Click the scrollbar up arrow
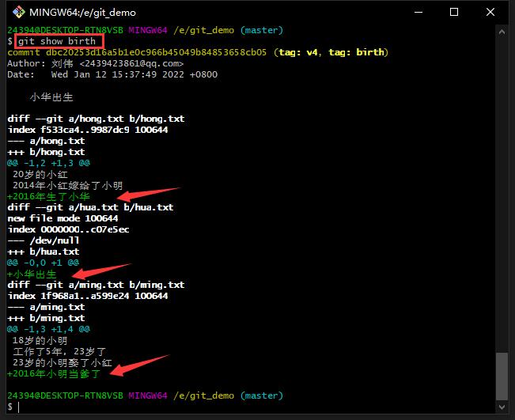515x420 pixels. (502, 32)
